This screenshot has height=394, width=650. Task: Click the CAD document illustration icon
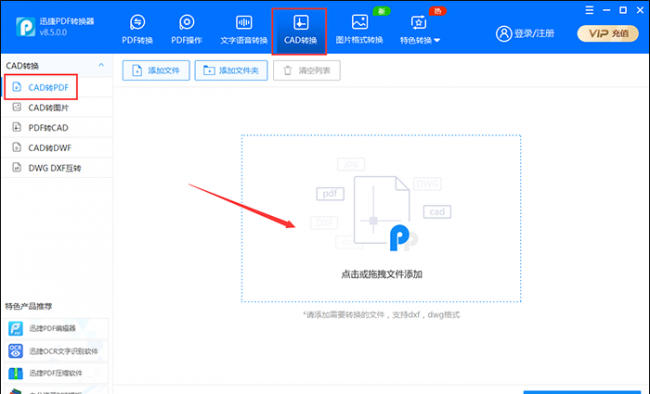point(382,210)
